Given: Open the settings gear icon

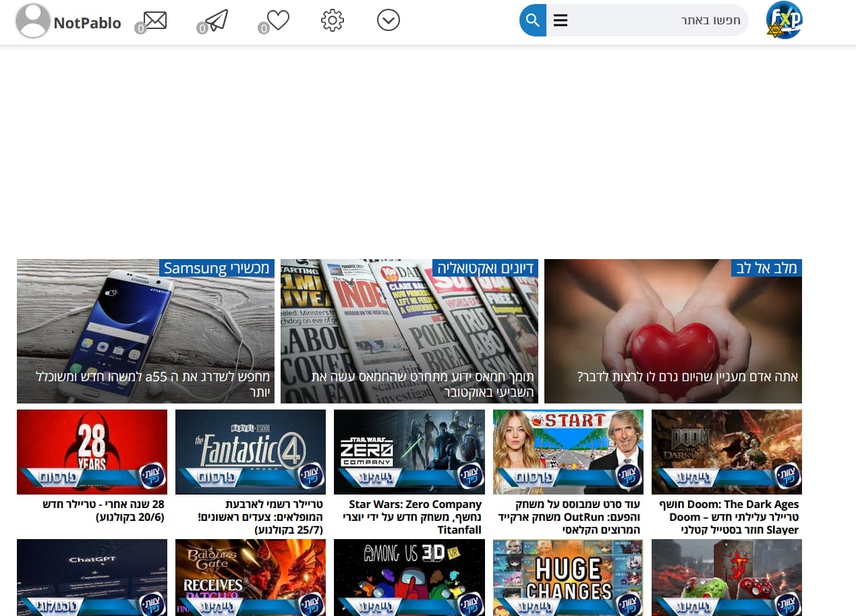Looking at the screenshot, I should [333, 20].
